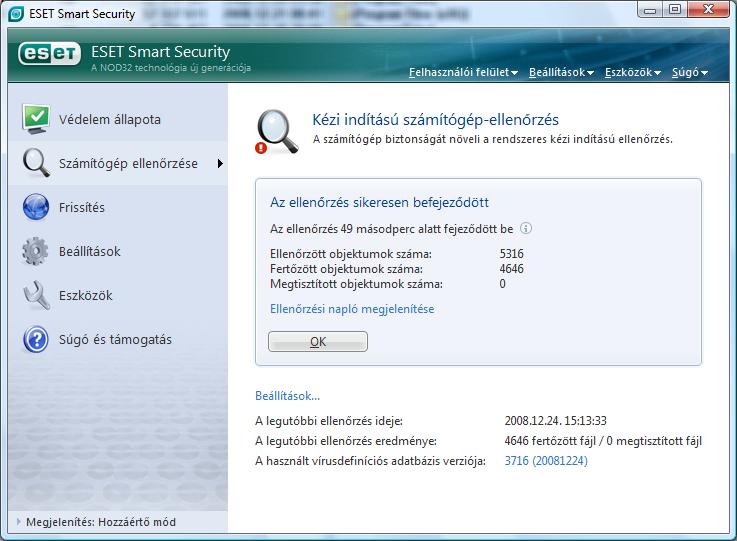Maximize the ESET Smart Security window
Viewport: 737px width, 541px height.
(675, 10)
